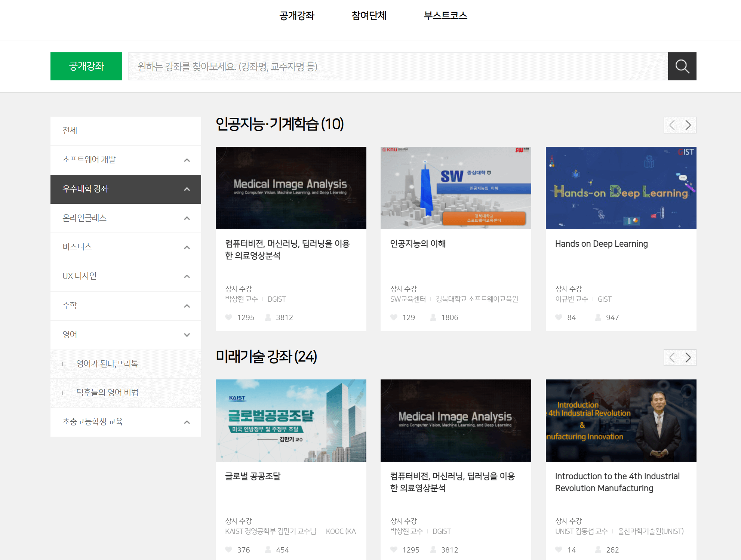The height and width of the screenshot is (560, 741).
Task: Click previous arrow in 인공지능·기계학습 carousel
Action: [x=671, y=125]
